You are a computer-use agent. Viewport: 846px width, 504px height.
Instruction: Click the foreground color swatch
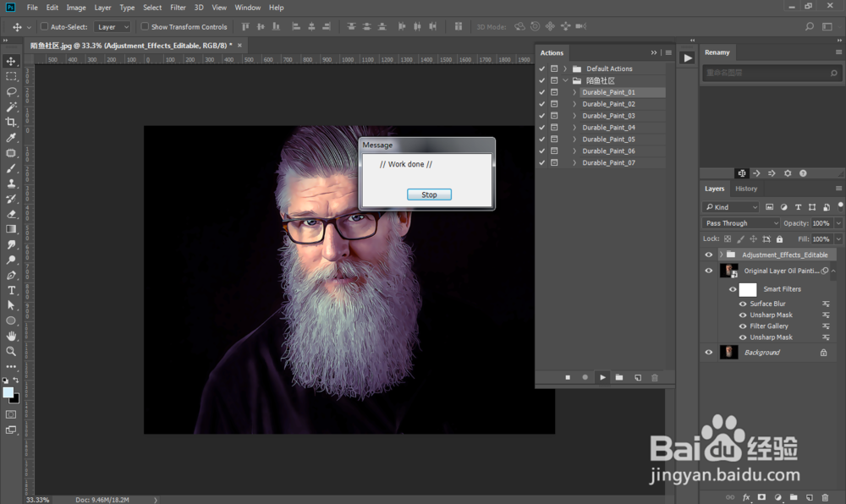tap(8, 392)
